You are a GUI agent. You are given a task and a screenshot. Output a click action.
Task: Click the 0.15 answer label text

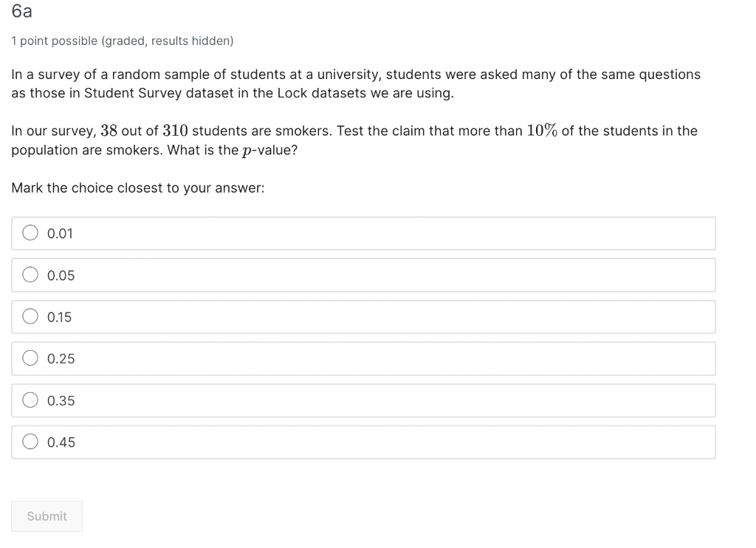[59, 317]
